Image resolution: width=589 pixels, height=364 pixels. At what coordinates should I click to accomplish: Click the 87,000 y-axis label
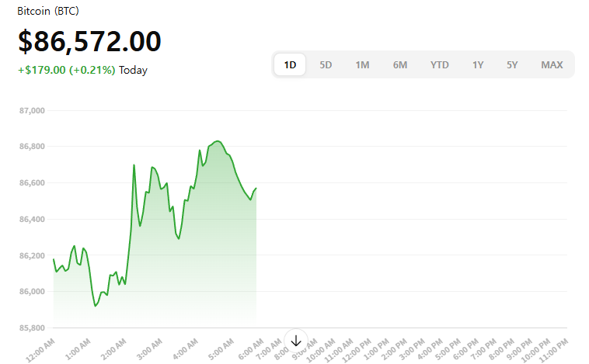tap(31, 110)
